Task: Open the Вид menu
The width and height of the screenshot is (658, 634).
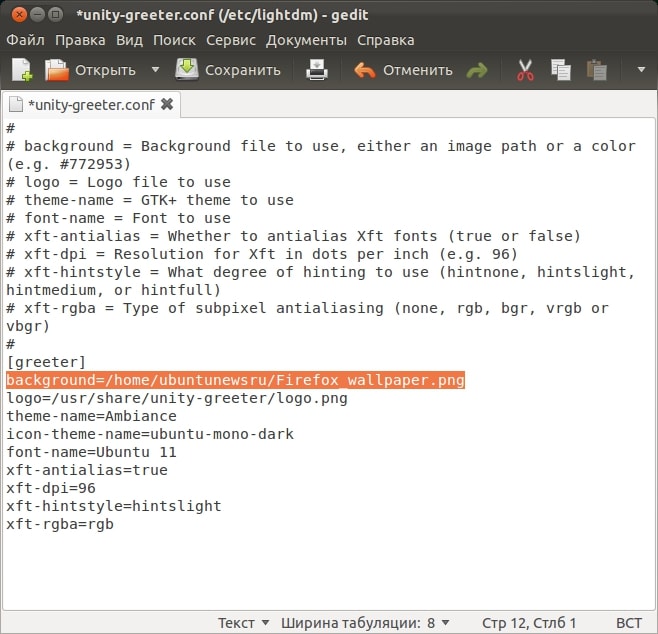Action: [129, 40]
